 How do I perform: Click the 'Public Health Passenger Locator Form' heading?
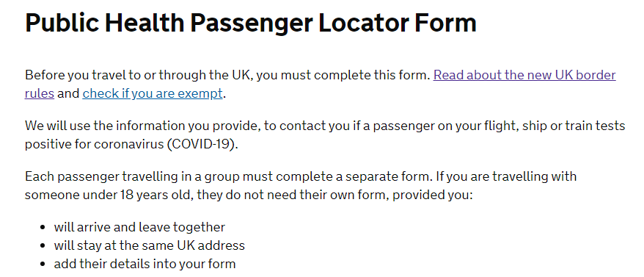[251, 22]
